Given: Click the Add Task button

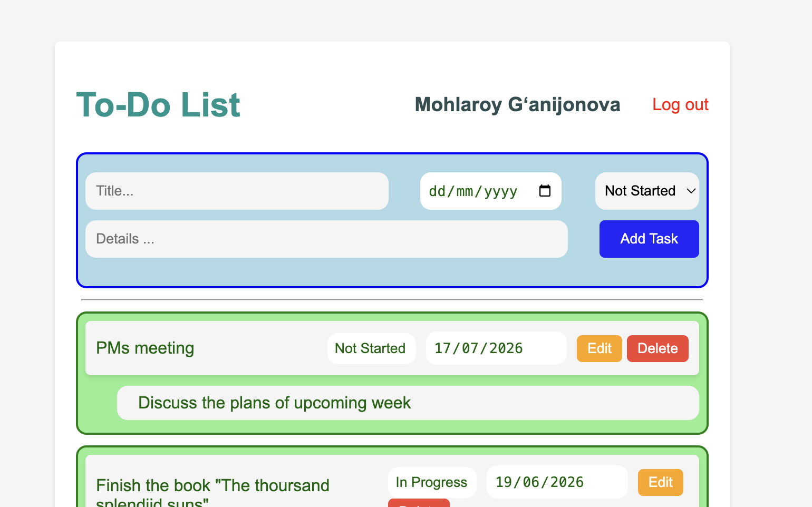Looking at the screenshot, I should coord(649,239).
